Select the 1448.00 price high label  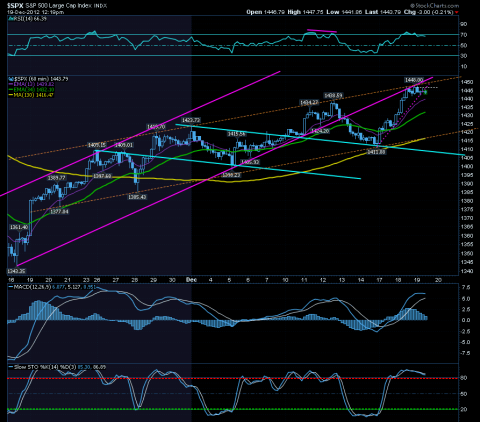point(414,80)
